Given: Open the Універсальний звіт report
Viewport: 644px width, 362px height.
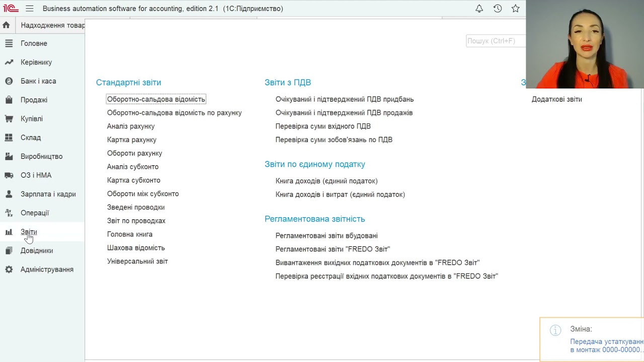Looking at the screenshot, I should pos(137,261).
